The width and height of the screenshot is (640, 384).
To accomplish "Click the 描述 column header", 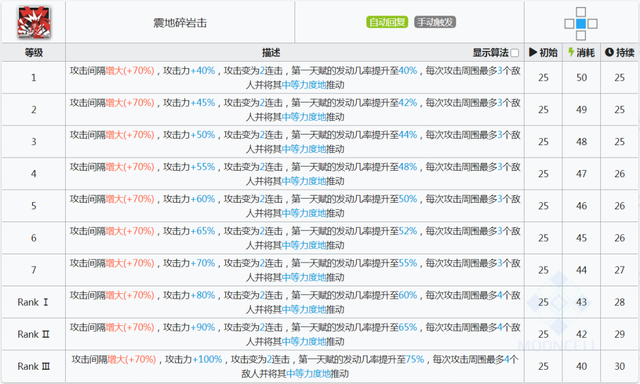I will coord(271,53).
